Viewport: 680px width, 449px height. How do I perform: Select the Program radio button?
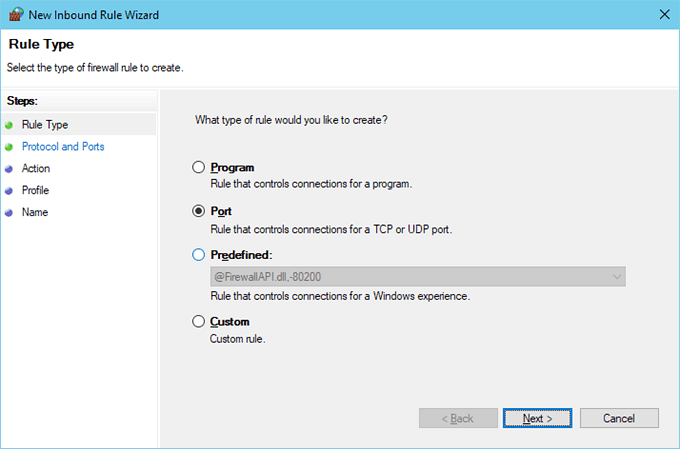(198, 168)
